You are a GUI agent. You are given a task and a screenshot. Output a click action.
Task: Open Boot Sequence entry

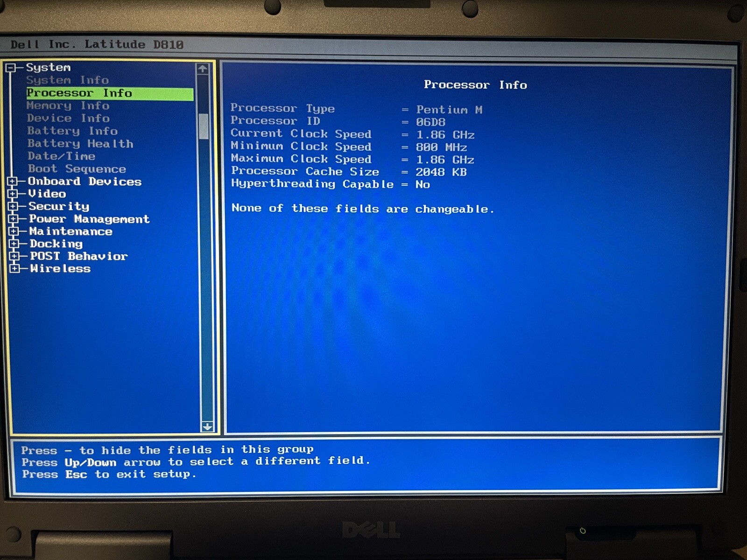coord(77,169)
